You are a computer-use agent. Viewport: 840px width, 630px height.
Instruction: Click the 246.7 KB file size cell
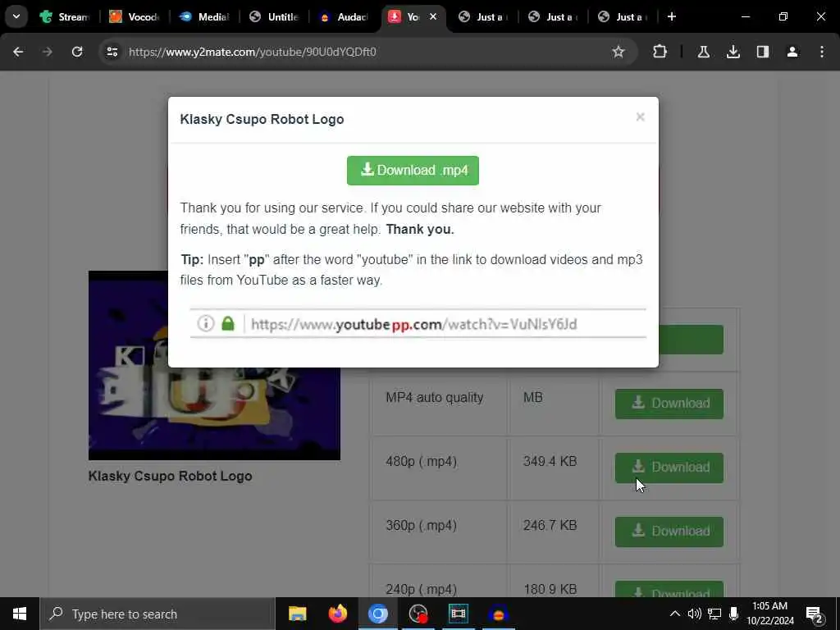(x=550, y=525)
